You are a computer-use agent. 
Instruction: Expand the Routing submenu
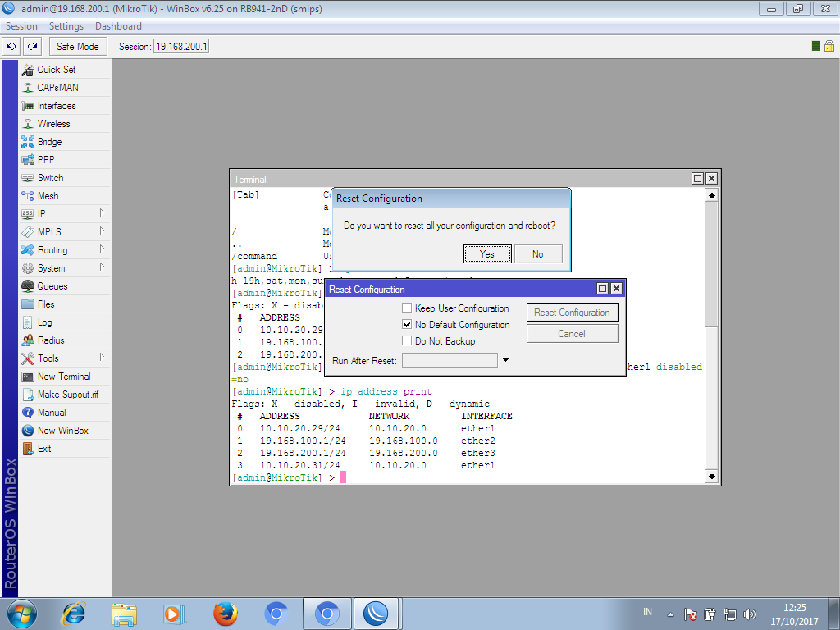[x=102, y=249]
